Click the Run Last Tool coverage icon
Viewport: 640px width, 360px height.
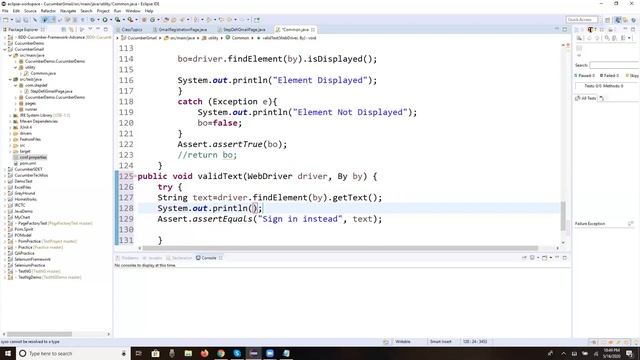pos(118,20)
